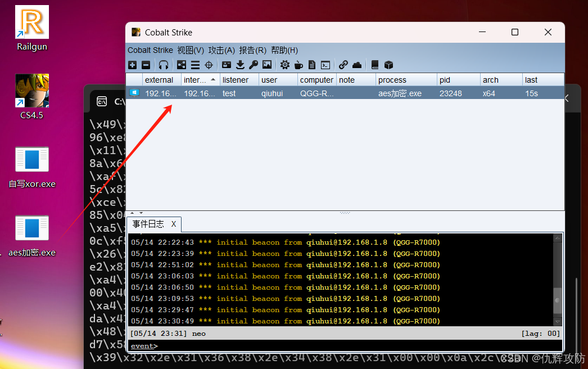Click the cloud manage web server icon
Screen dimensions: 588x369
357,65
